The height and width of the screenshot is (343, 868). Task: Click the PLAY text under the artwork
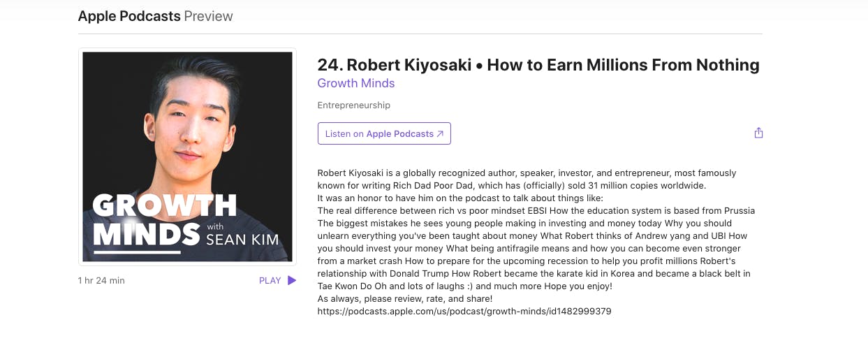270,281
